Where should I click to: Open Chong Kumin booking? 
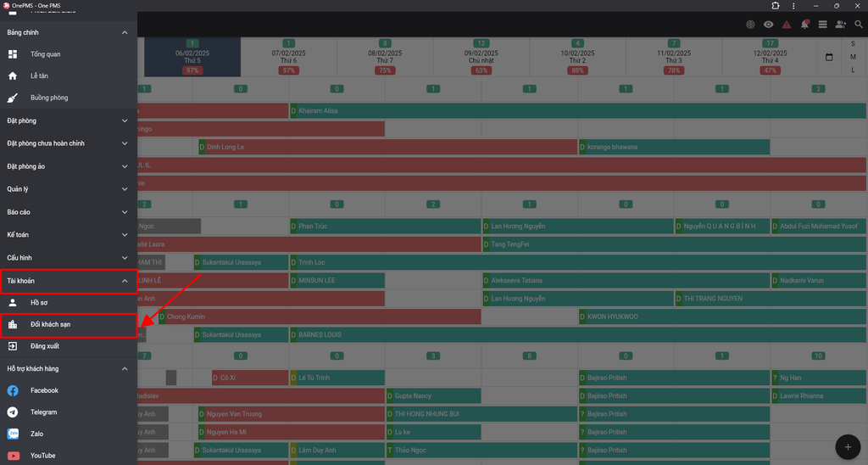coord(320,317)
